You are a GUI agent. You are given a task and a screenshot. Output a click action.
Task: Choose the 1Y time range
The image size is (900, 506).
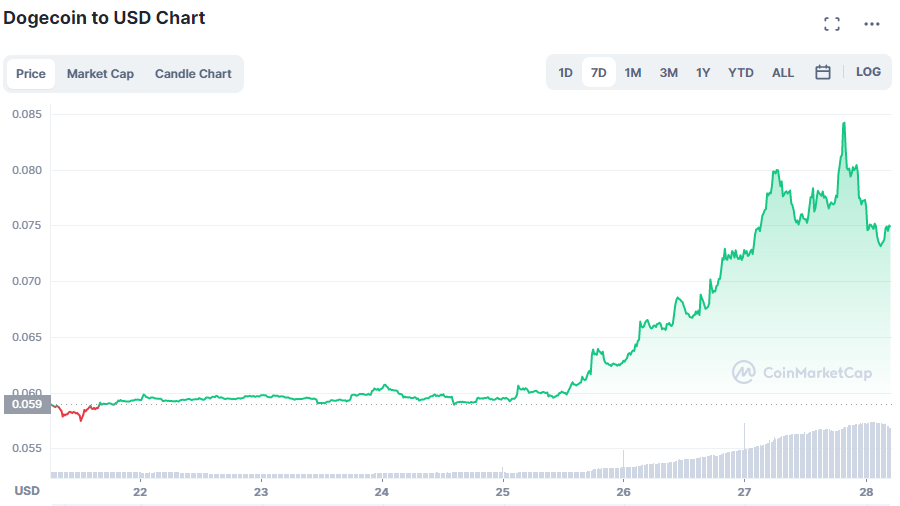[703, 73]
